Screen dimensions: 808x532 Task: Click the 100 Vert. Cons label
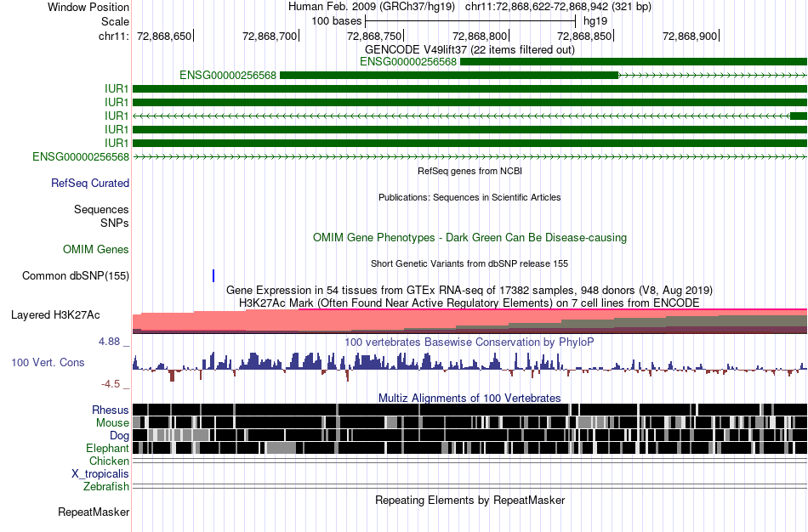pyautogui.click(x=48, y=363)
